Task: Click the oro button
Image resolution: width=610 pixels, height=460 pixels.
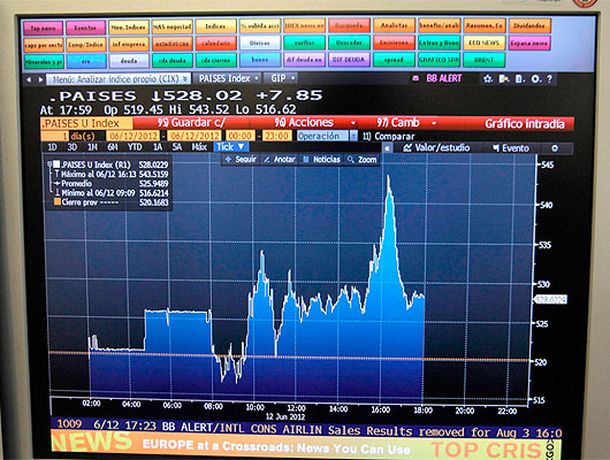Action: click(86, 61)
